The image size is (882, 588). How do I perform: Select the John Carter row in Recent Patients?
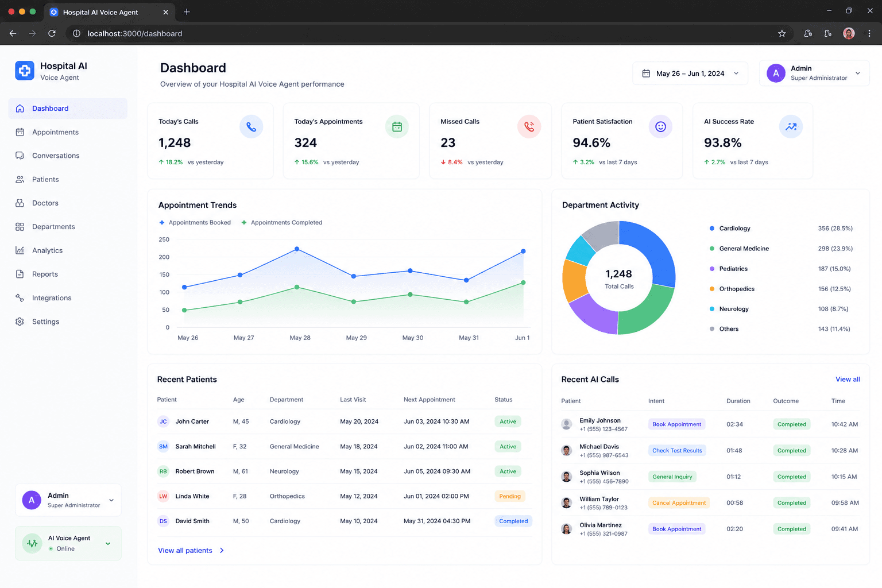345,421
